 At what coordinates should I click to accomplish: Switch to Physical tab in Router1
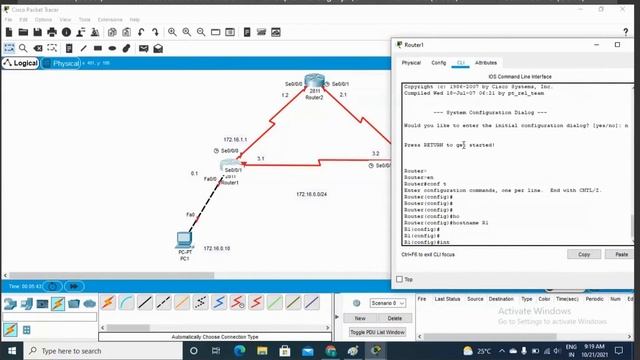411,63
